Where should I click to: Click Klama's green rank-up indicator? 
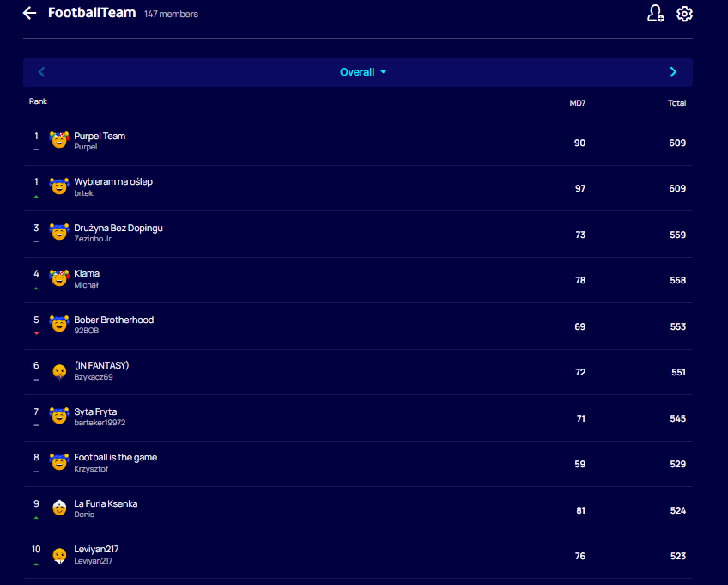coord(35,287)
